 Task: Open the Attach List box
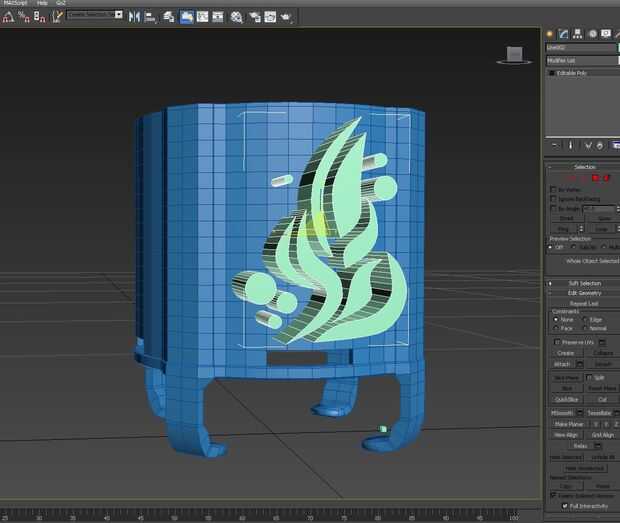(x=580, y=364)
